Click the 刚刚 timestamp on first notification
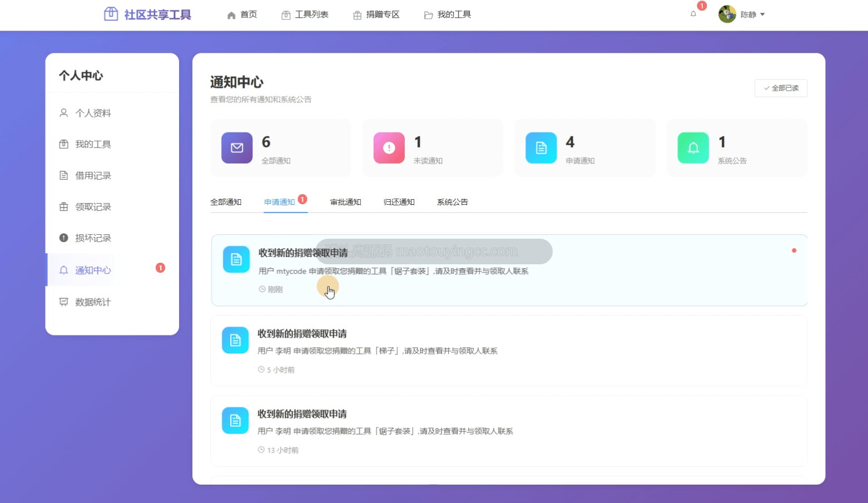Screen dimensions: 868x503 pos(271,289)
